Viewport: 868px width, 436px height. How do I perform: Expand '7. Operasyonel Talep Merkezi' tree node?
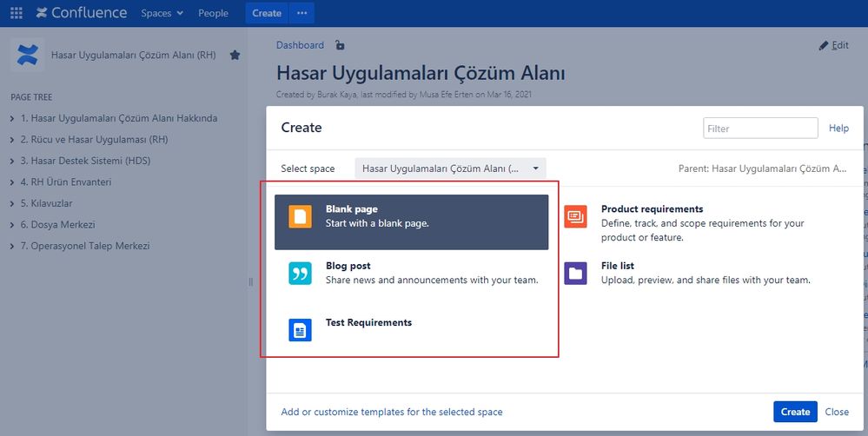12,246
